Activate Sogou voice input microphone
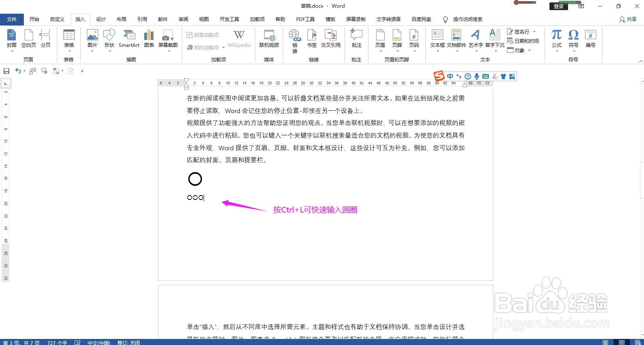Screen dimensions: 644x345 pyautogui.click(x=477, y=76)
